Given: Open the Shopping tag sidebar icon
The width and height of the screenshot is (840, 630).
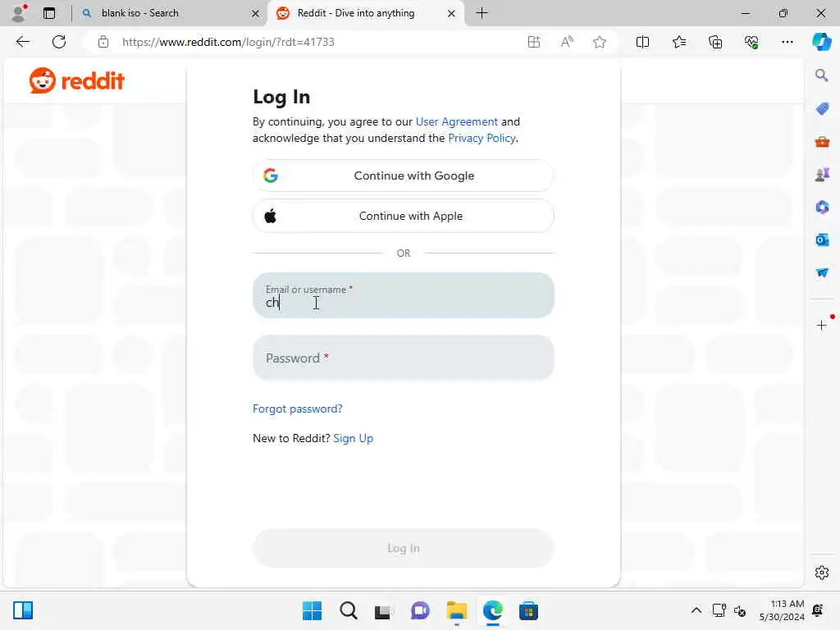Looking at the screenshot, I should coord(822,108).
